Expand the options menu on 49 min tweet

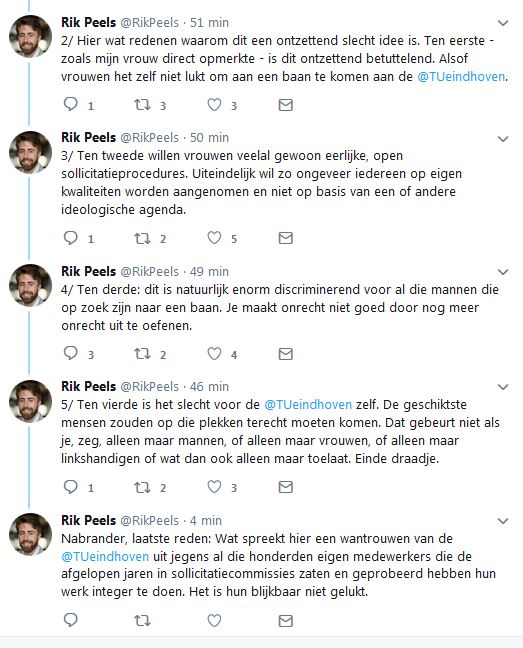click(x=503, y=272)
